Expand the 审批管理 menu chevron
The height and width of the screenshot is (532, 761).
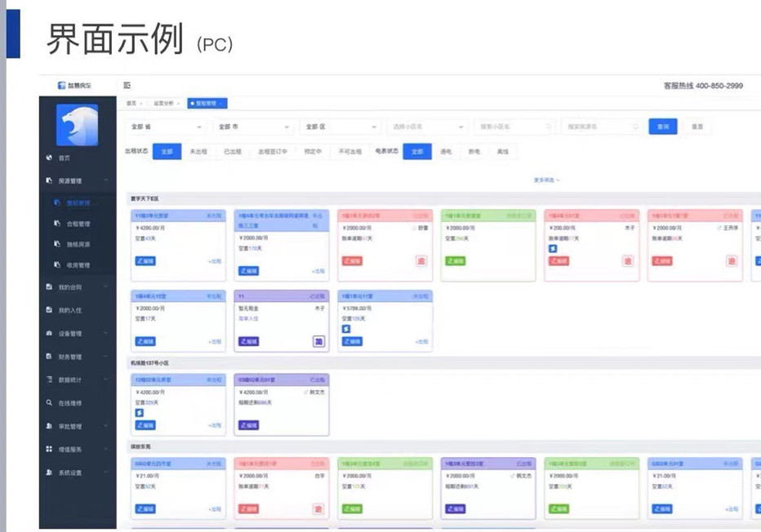tap(106, 426)
